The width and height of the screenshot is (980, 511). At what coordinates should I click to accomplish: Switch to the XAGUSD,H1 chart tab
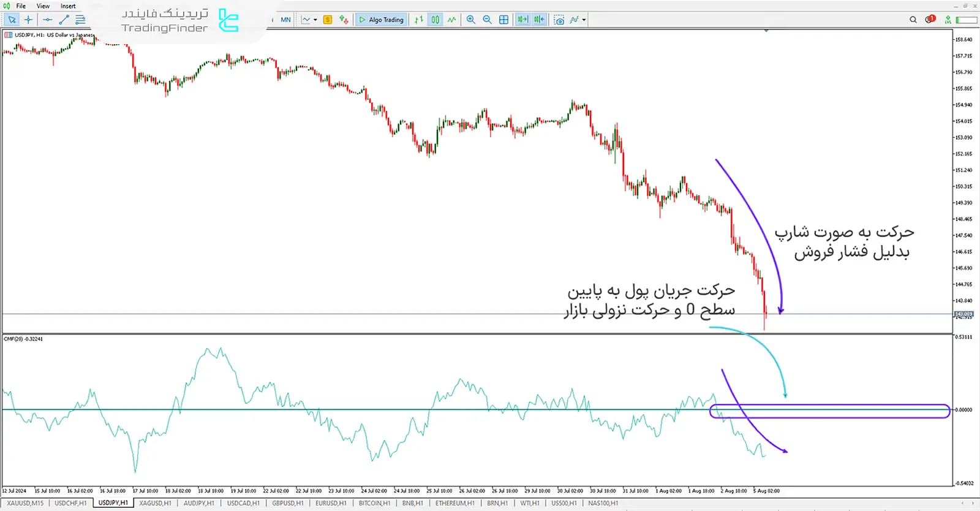155,503
